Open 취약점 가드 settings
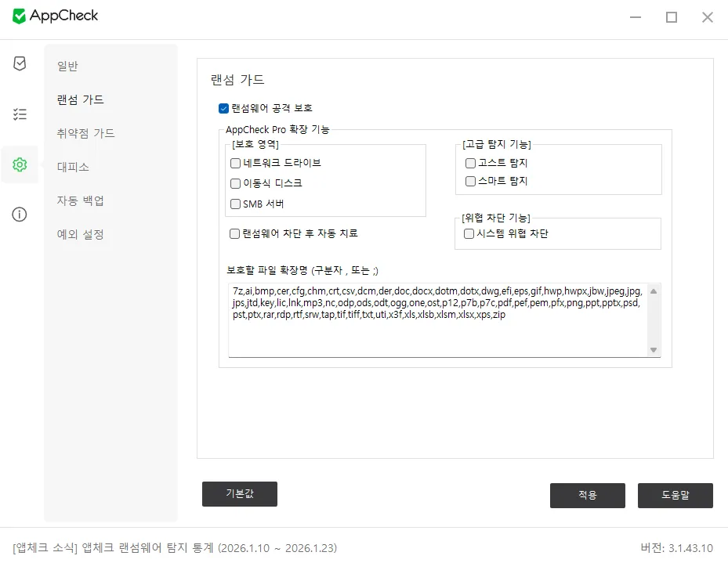The width and height of the screenshot is (728, 563). point(86,134)
